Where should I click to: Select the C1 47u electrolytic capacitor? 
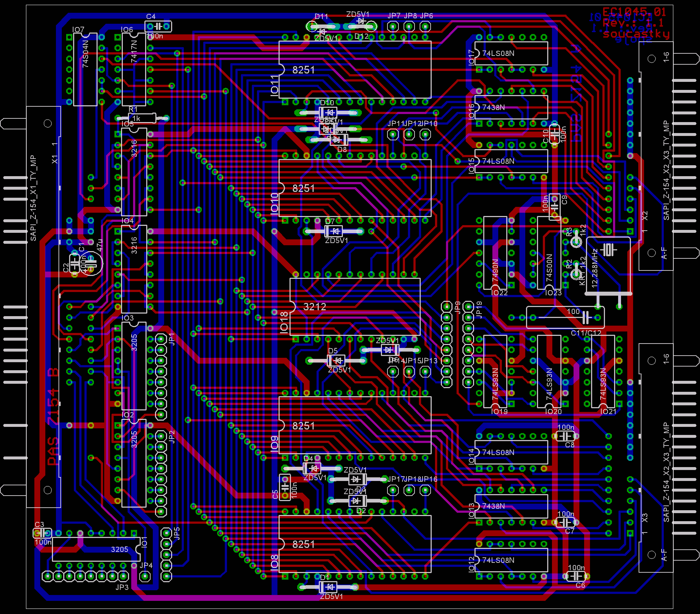pos(91,263)
